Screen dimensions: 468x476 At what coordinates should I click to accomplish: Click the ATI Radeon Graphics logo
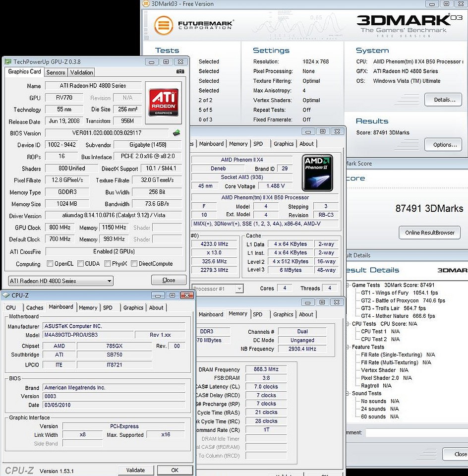(x=164, y=103)
